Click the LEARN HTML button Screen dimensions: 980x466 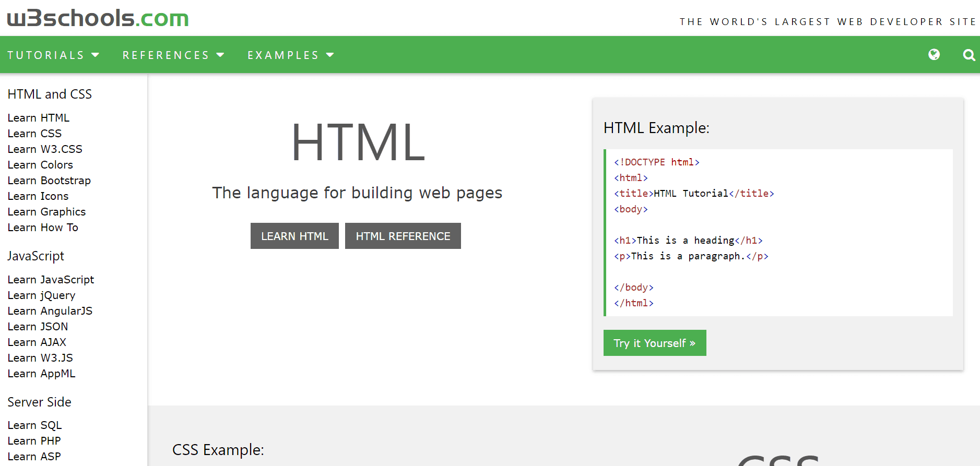pyautogui.click(x=294, y=236)
